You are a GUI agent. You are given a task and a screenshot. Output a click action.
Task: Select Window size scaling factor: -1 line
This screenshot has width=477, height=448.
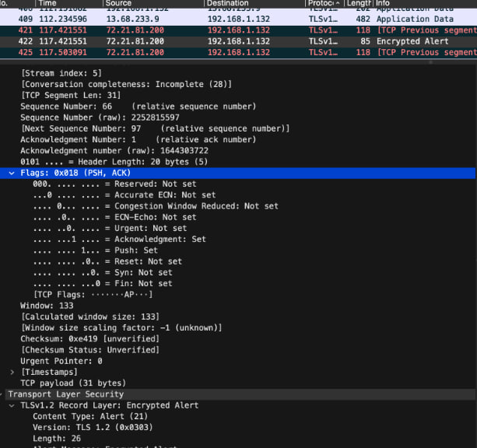(x=121, y=328)
